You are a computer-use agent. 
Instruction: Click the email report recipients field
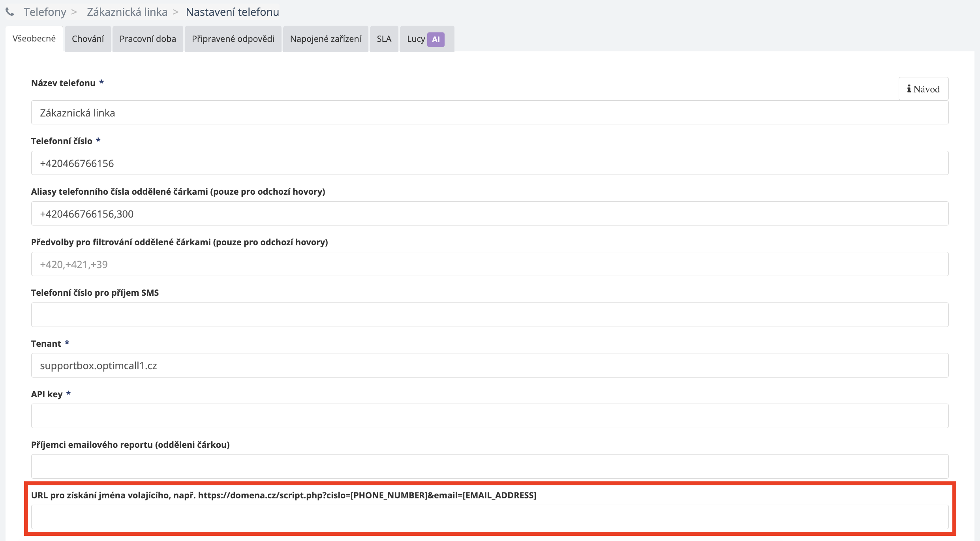(490, 466)
